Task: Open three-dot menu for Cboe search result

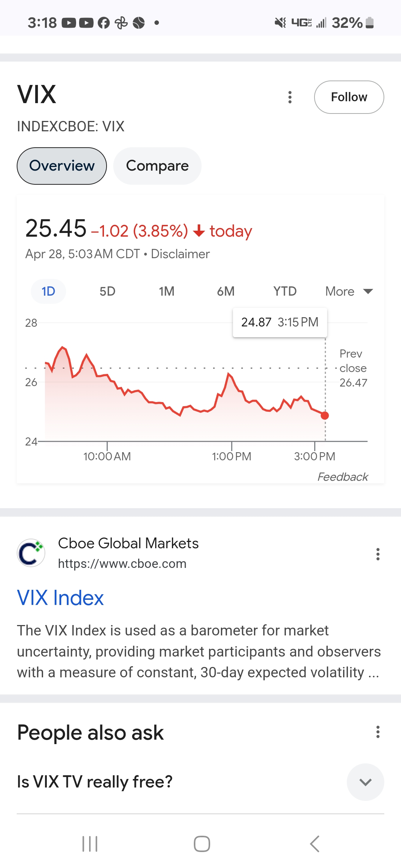Action: [x=378, y=554]
